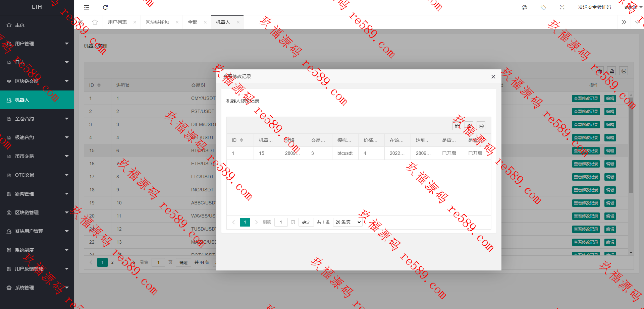The width and height of the screenshot is (644, 309).
Task: Expand 系统用户管理 sidebar menu
Action: coord(37,231)
